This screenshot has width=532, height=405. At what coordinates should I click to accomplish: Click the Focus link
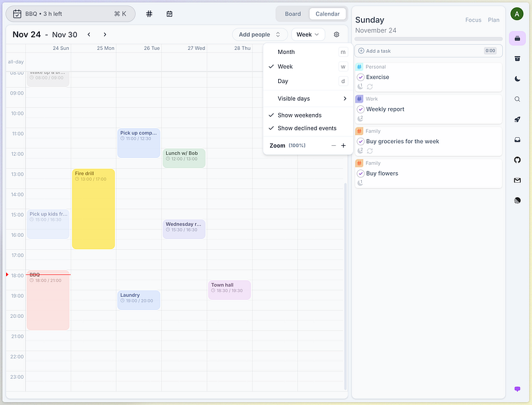473,20
